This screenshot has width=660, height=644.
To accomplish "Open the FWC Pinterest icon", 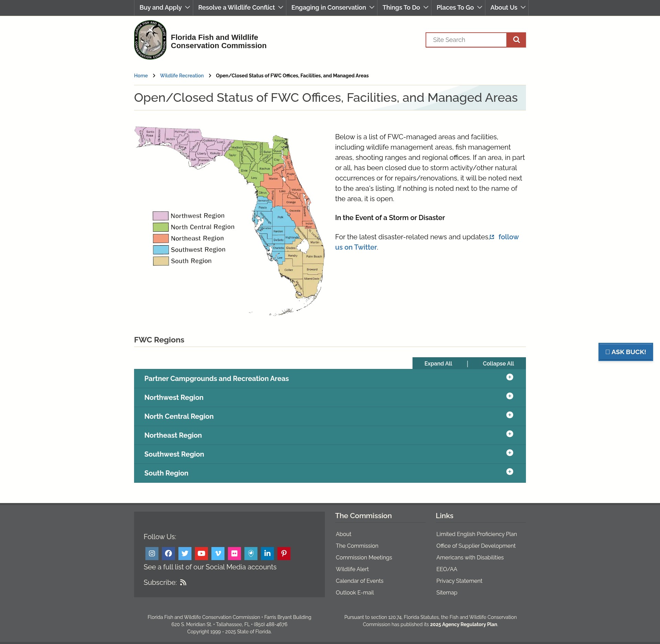I will coord(284,553).
